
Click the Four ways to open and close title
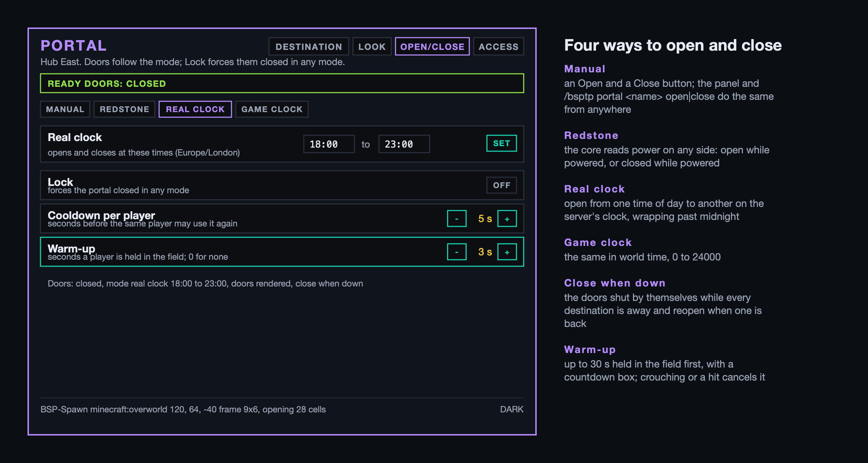click(673, 46)
